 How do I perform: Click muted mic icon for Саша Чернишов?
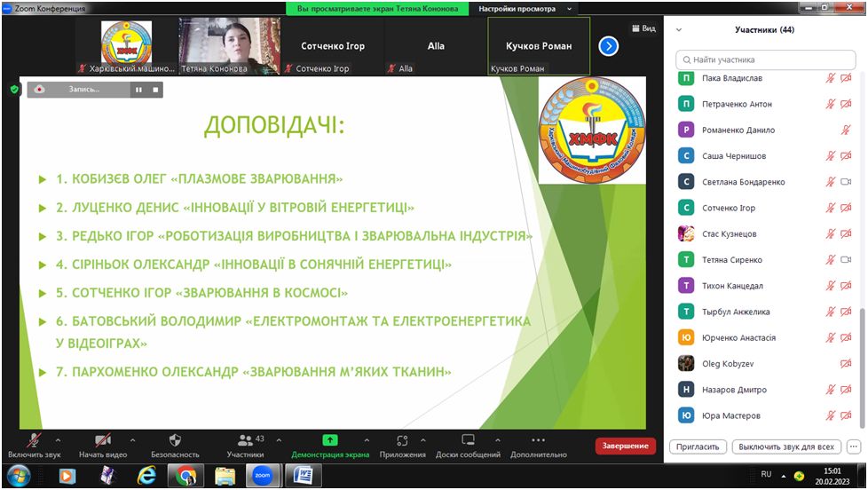(831, 155)
